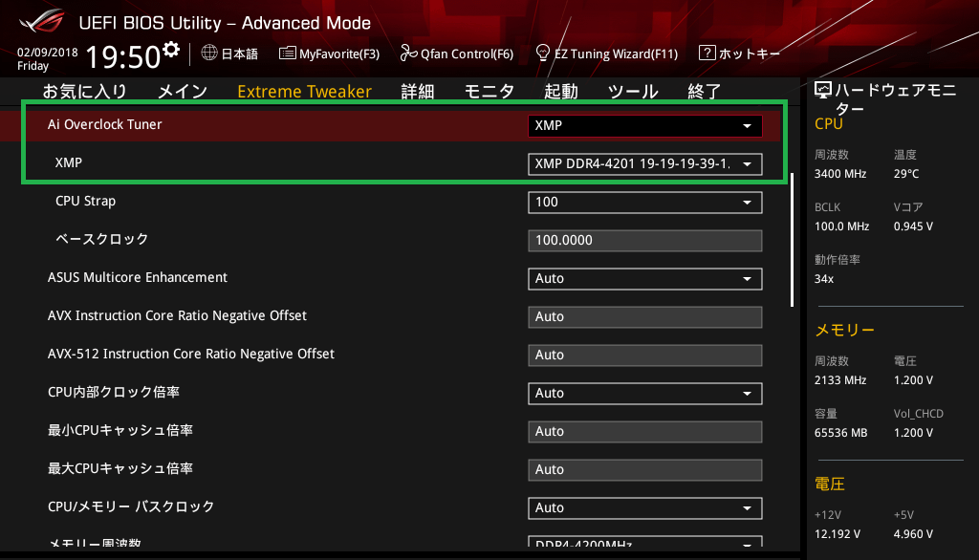The height and width of the screenshot is (560, 979).
Task: Open the ツール tab
Action: pyautogui.click(x=633, y=91)
